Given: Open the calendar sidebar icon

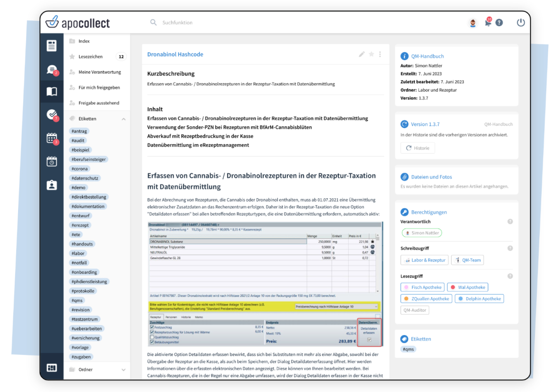Looking at the screenshot, I should coord(52,138).
